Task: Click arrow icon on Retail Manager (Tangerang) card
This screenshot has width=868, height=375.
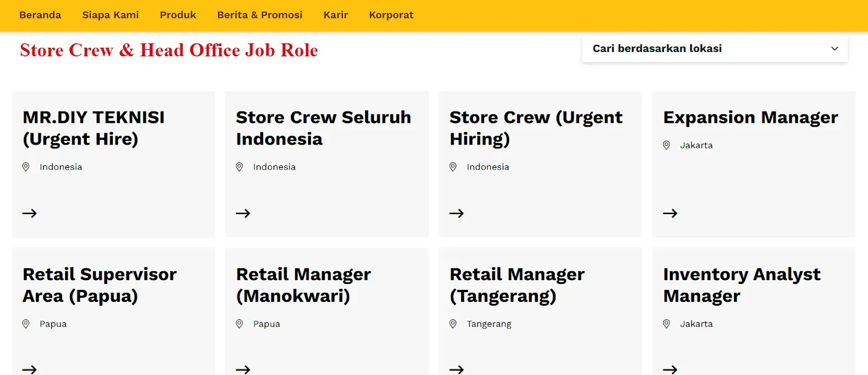Action: [457, 370]
